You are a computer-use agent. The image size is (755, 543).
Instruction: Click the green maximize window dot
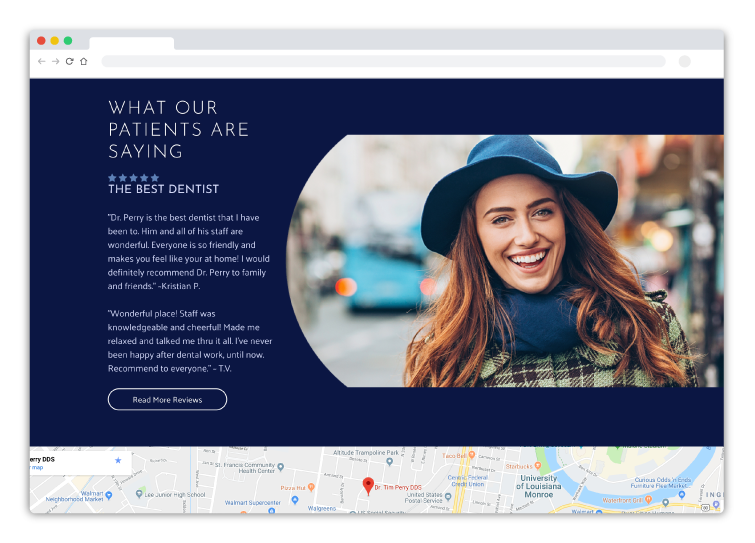pos(68,40)
